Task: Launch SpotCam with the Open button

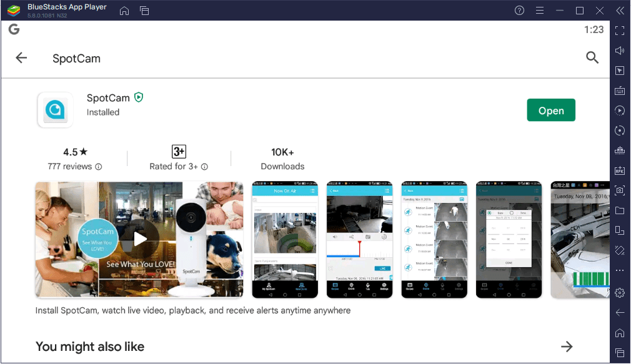Action: (550, 110)
